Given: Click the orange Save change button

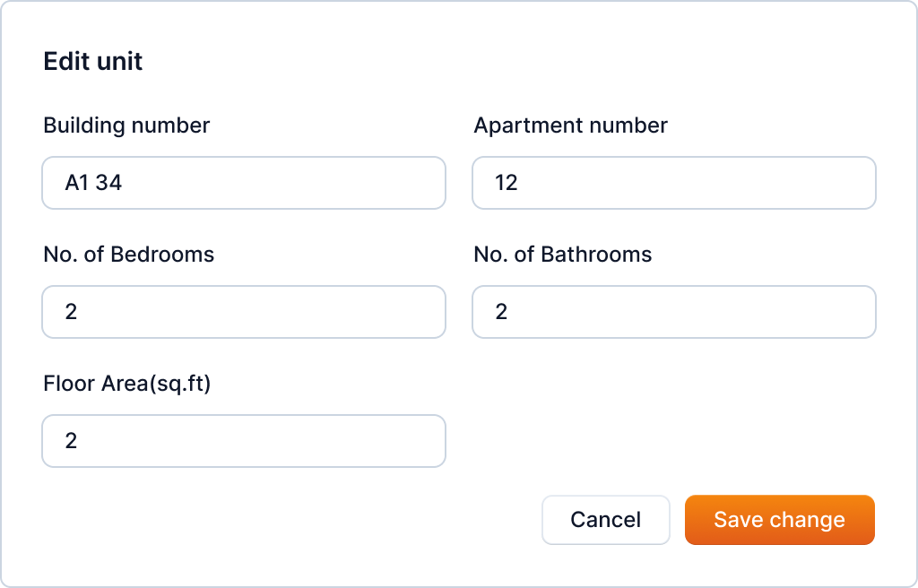Looking at the screenshot, I should pyautogui.click(x=779, y=520).
